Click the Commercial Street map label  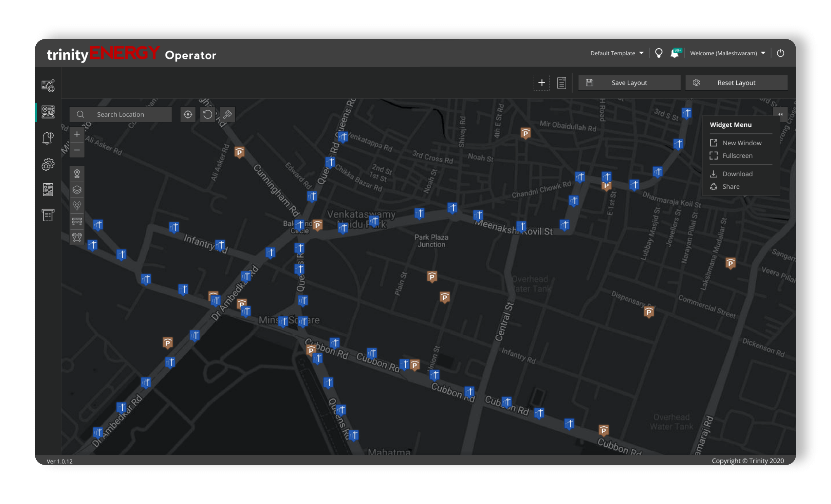pyautogui.click(x=707, y=306)
